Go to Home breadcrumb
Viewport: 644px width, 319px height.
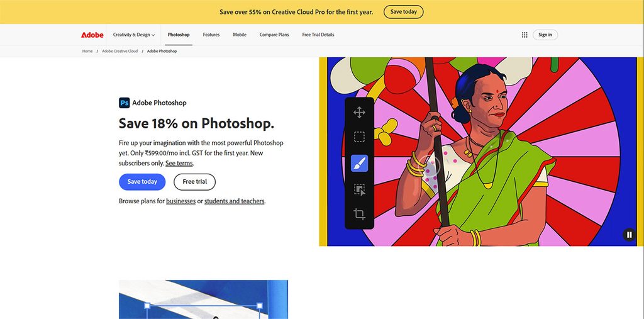pos(87,52)
